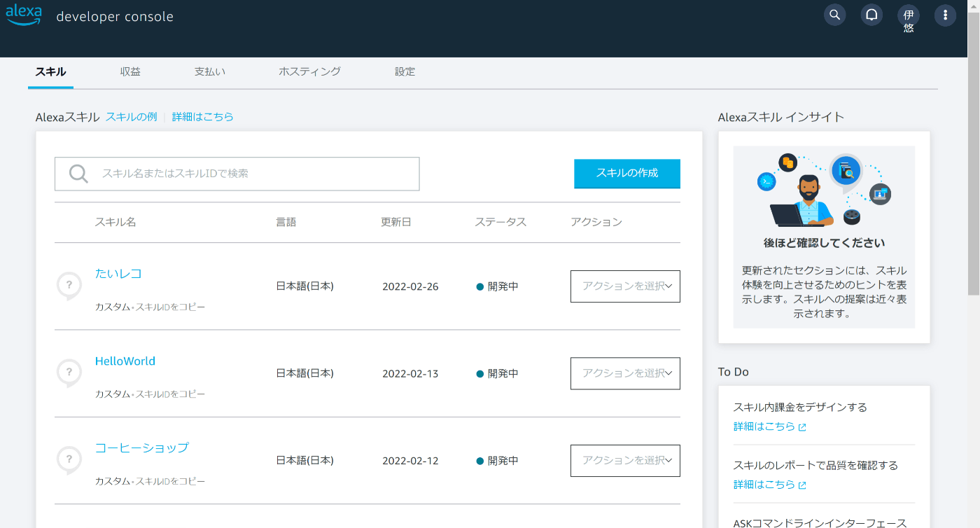Open the HelloWorld skill

pyautogui.click(x=125, y=361)
